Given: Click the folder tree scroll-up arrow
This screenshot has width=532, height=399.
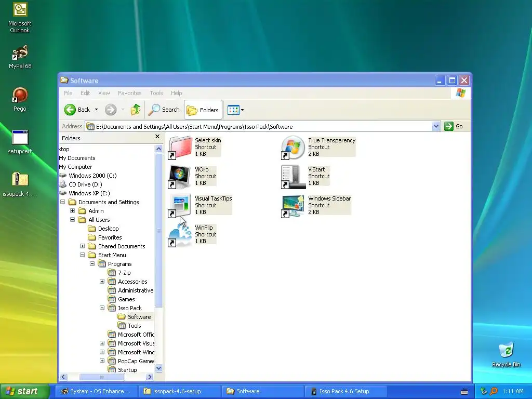Looking at the screenshot, I should pos(158,149).
